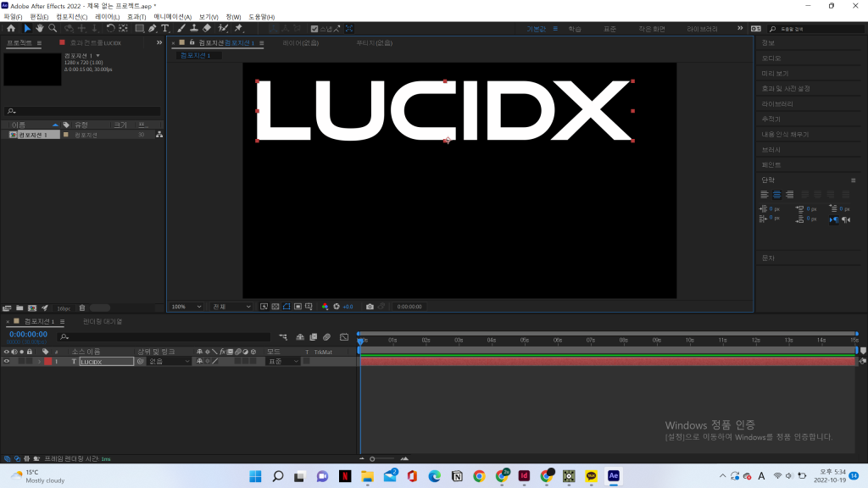Image resolution: width=868 pixels, height=488 pixels.
Task: Open the Project panel menu
Action: click(39, 42)
